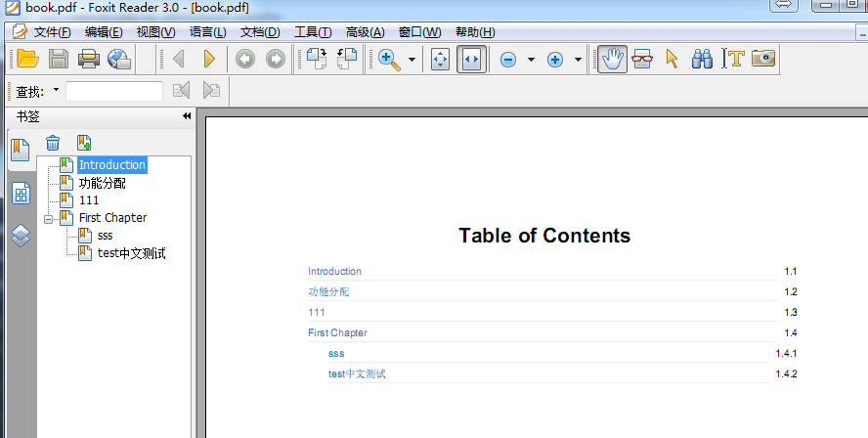Click the Zoom In plus icon
Screen dimensions: 868x438
pyautogui.click(x=555, y=60)
